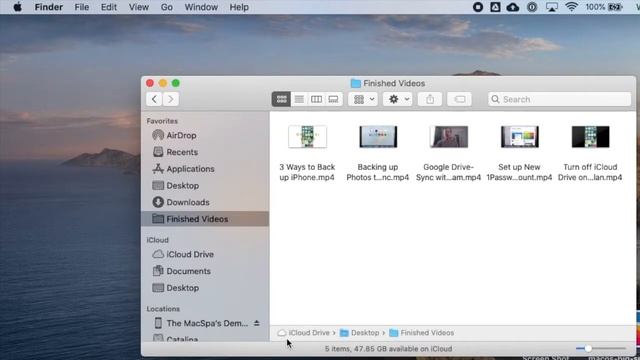
Task: Select 3 Ways to Back up iPhone.mp4 thumbnail
Action: [x=307, y=136]
